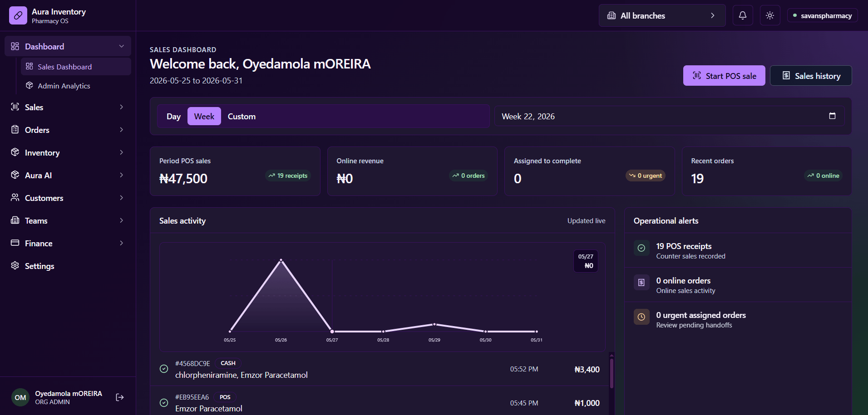The image size is (868, 415).
Task: Toggle light theme with sun icon
Action: (x=770, y=15)
